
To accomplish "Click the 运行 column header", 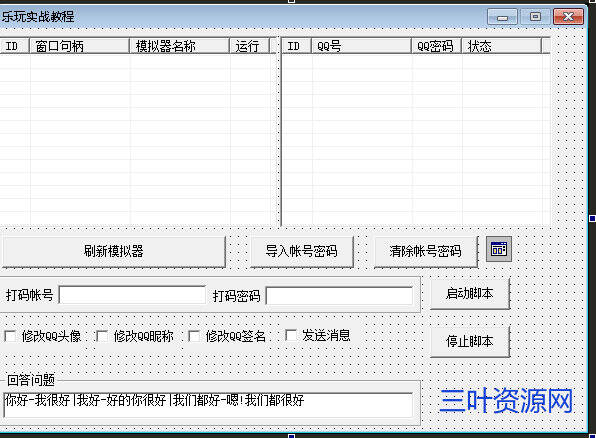I will coord(249,46).
